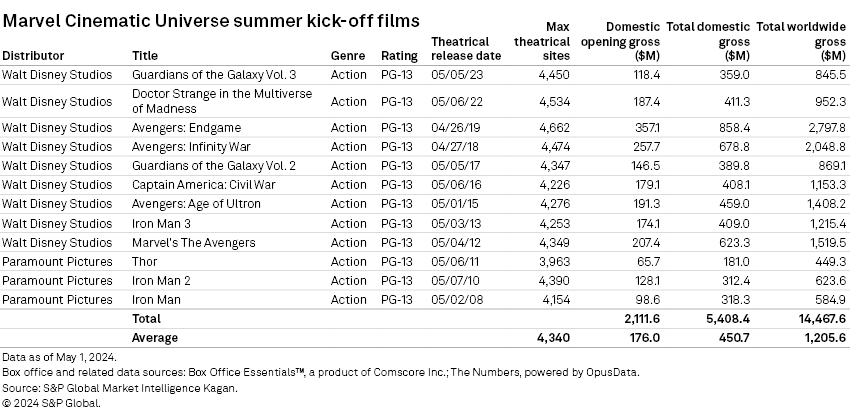This screenshot has height=420, width=850.
Task: Click the Avengers: Infinity War release date 04/27/18
Action: click(x=453, y=146)
